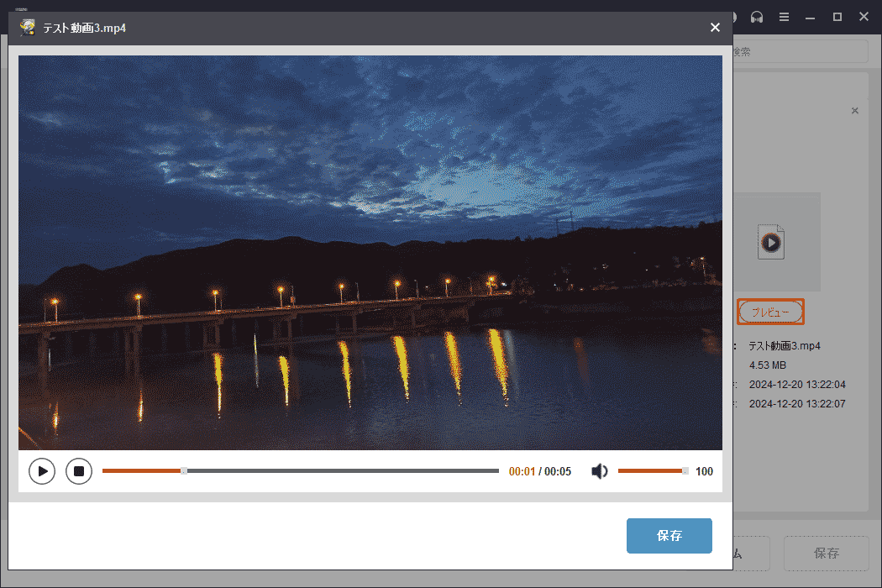882x588 pixels.
Task: Close the file details side panel
Action: [855, 111]
